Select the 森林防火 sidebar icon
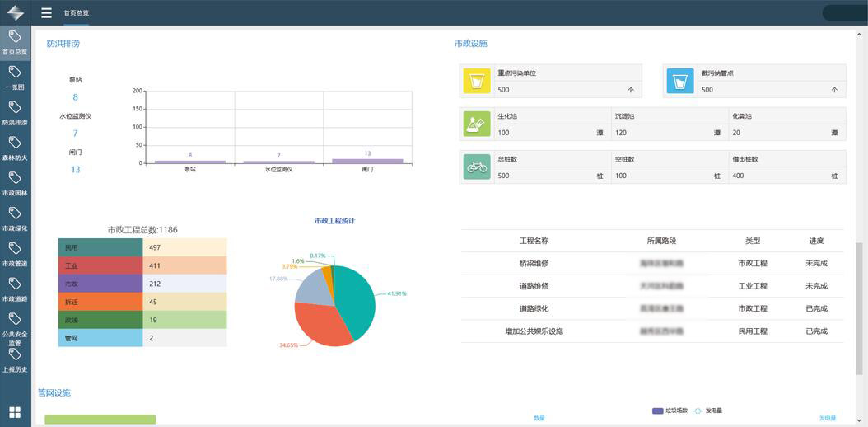Viewport: 868px width, 427px height. pos(15,148)
